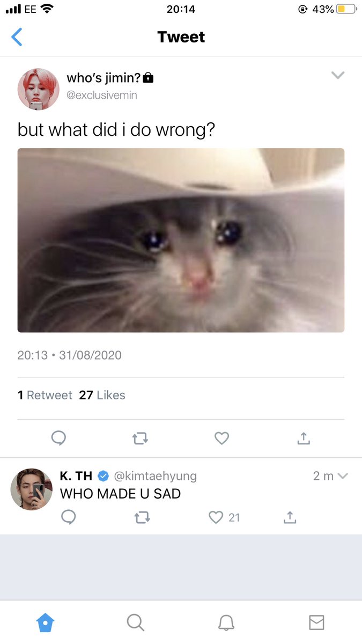Open the Messages envelope tab

[x=316, y=623]
